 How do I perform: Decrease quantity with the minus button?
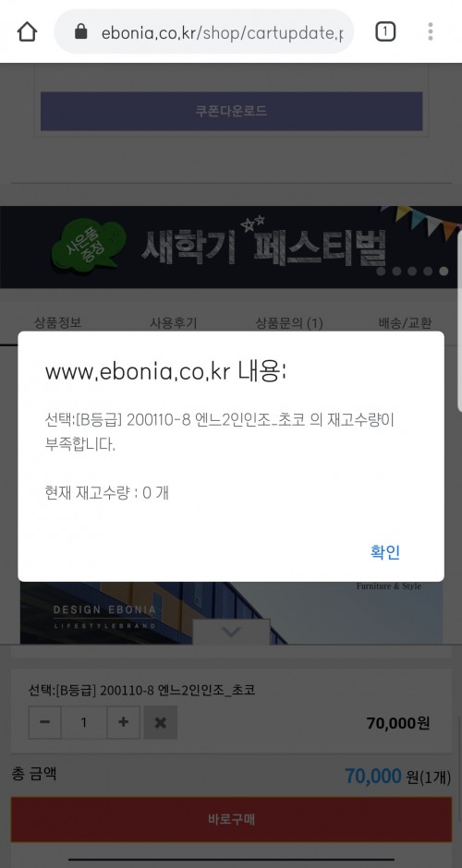coord(45,722)
